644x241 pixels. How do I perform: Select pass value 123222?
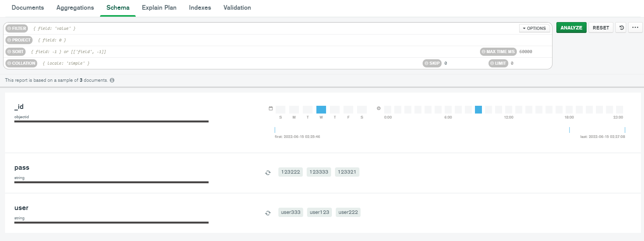291,172
